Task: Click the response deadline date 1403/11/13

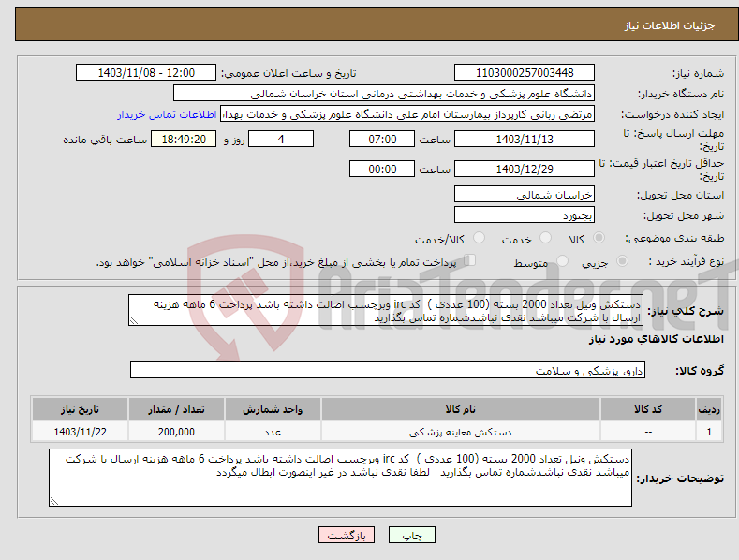Action: (x=525, y=139)
